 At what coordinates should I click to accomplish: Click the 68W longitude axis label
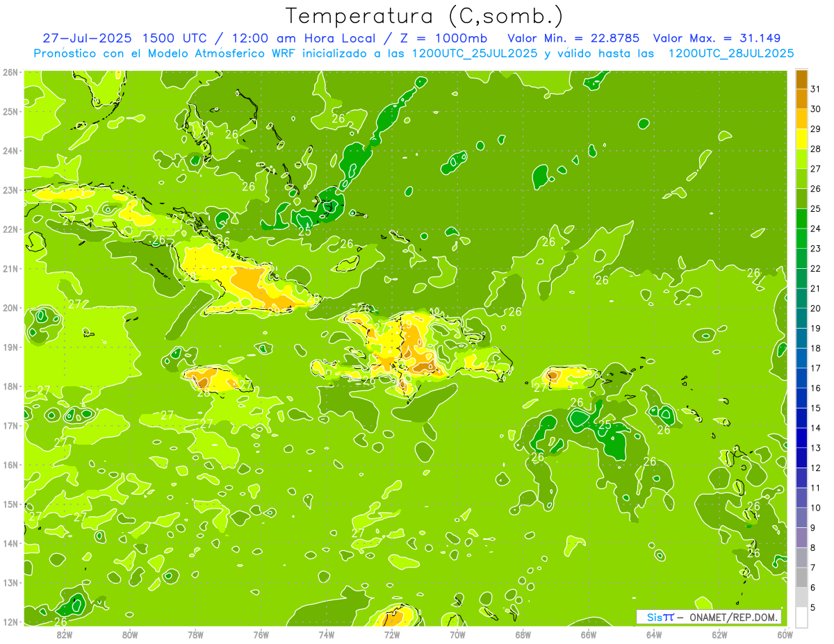click(x=523, y=635)
